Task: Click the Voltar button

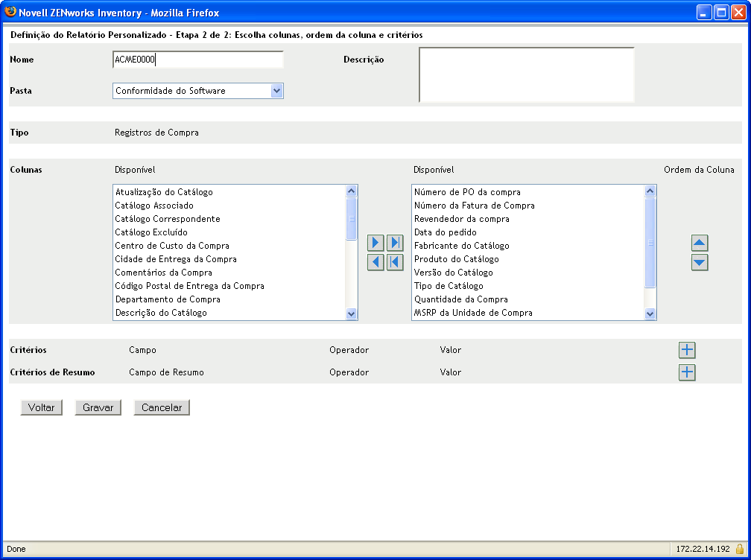Action: pyautogui.click(x=41, y=407)
